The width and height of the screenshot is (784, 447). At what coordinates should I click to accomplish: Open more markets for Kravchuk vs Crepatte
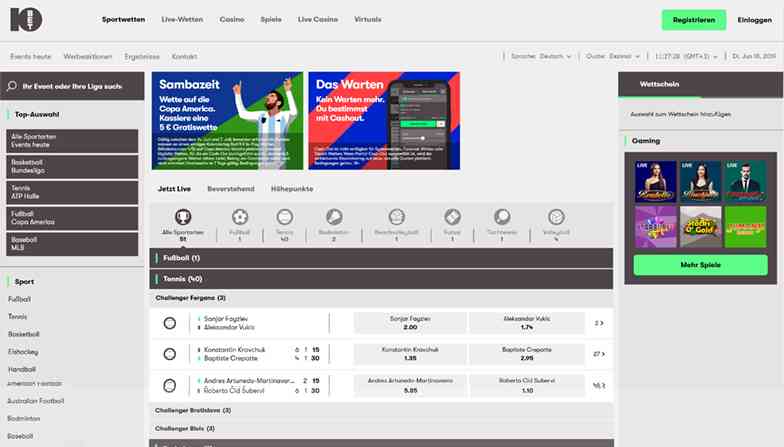click(599, 354)
